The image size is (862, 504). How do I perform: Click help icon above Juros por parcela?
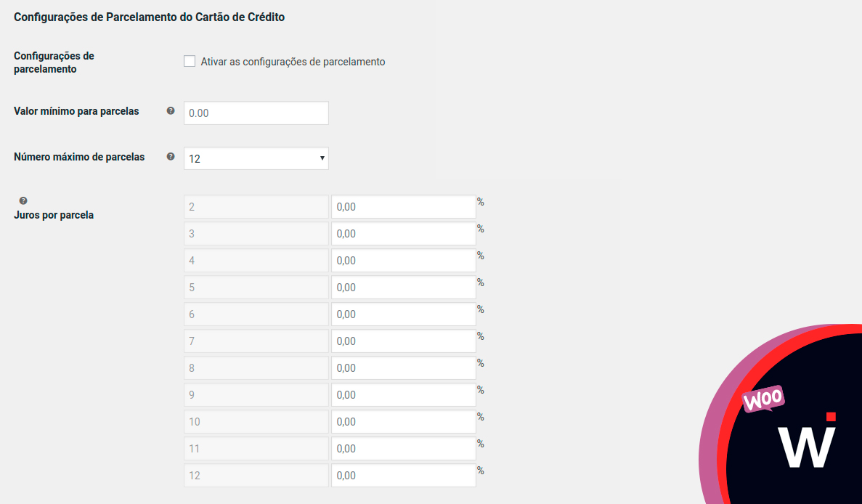pyautogui.click(x=23, y=200)
